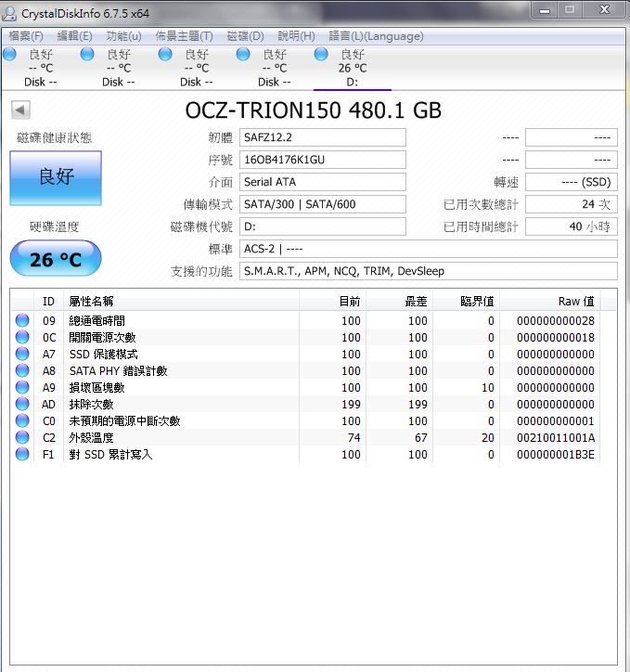Click the 最差 column header

click(x=400, y=302)
